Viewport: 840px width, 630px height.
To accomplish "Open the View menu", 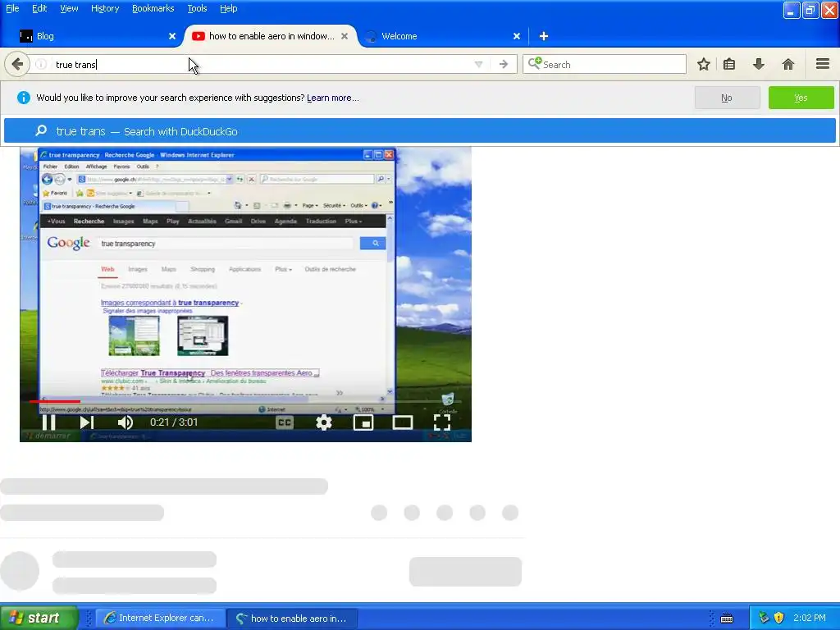I will pyautogui.click(x=69, y=8).
